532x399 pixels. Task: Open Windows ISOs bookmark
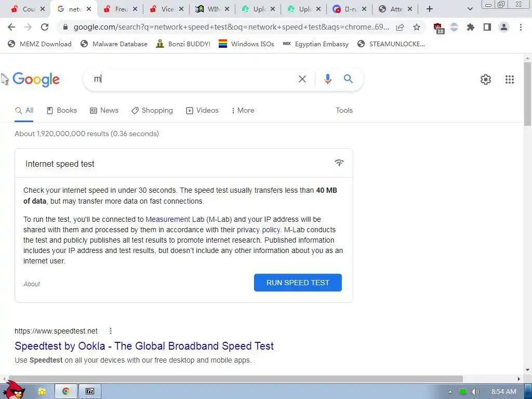coord(247,44)
